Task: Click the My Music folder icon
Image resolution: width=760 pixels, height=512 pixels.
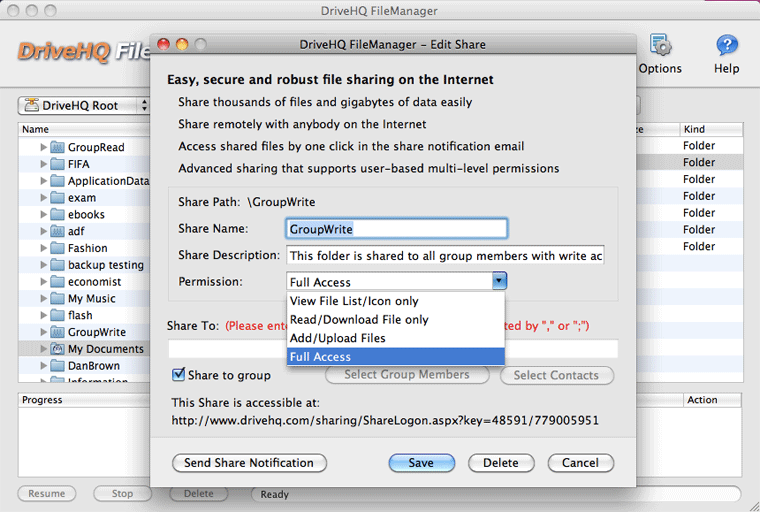Action: (57, 298)
